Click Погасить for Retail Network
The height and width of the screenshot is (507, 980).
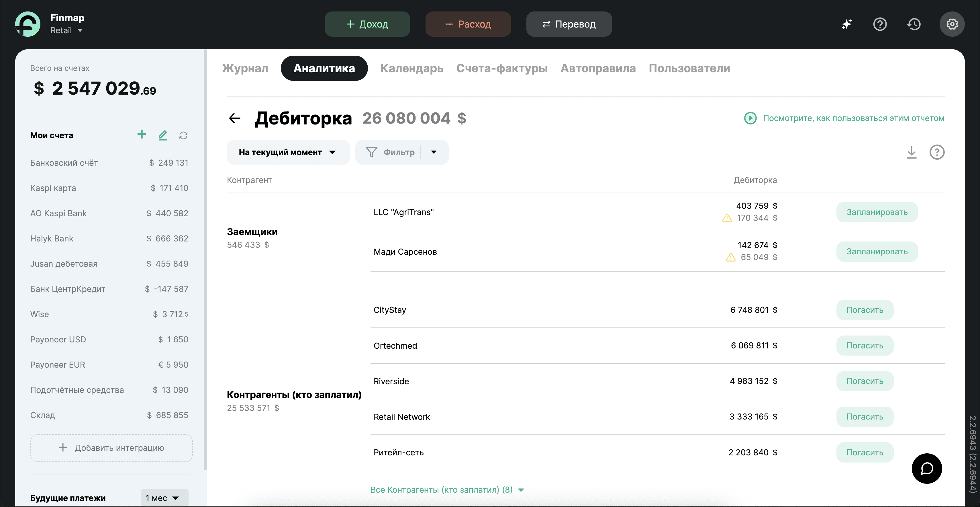click(865, 417)
